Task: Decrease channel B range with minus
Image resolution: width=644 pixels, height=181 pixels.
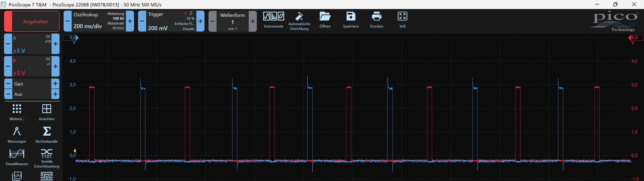Action: (8, 66)
